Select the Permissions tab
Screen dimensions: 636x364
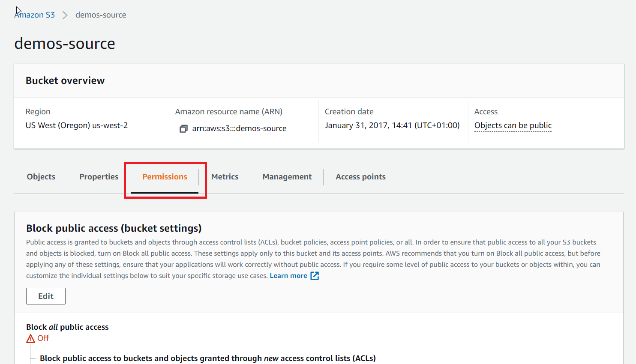coord(165,177)
